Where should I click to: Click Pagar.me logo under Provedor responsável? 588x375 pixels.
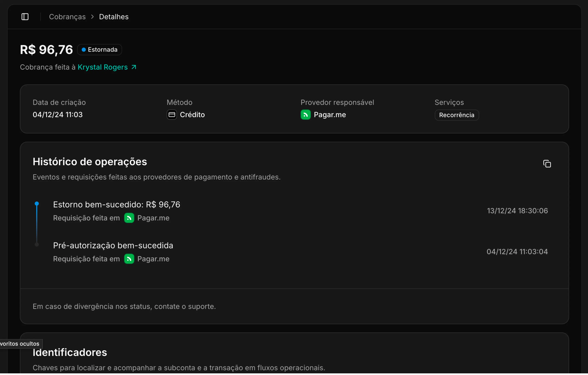[305, 115]
